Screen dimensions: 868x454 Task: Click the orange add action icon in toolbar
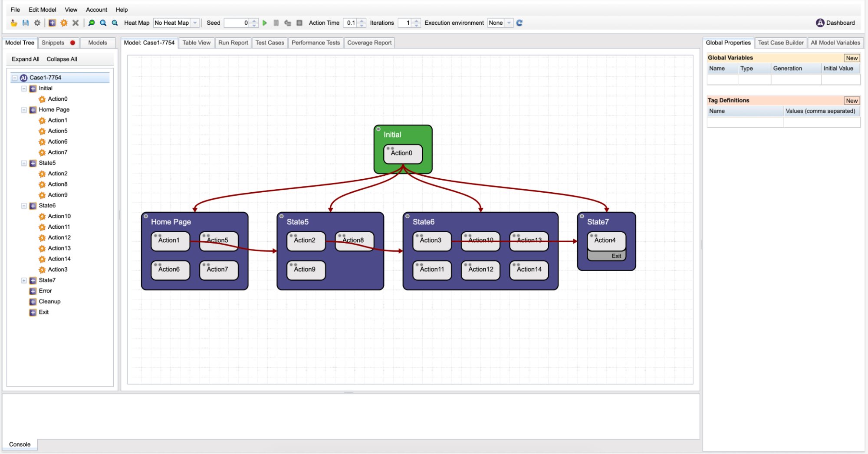[64, 23]
